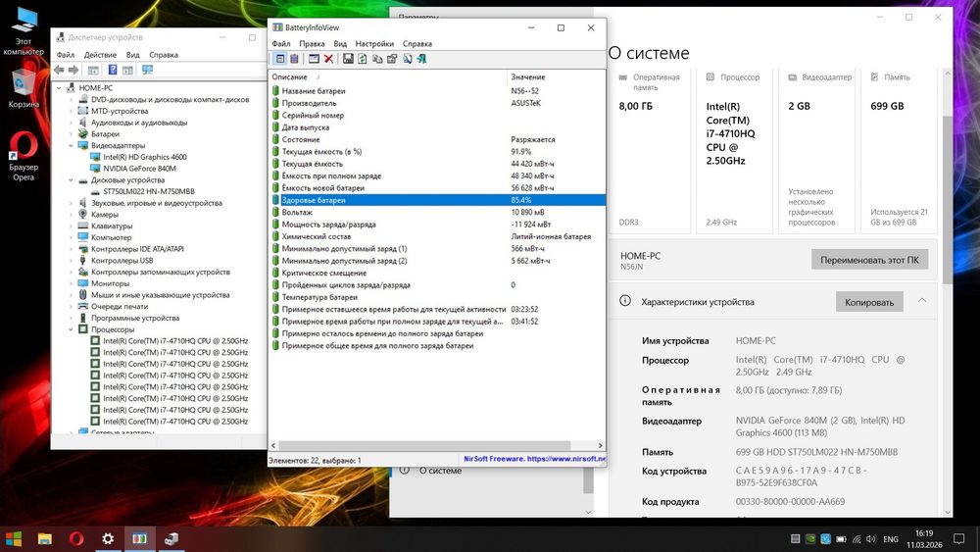Image resolution: width=980 pixels, height=552 pixels.
Task: Open the Действие menu in Device Manager
Action: 100,55
